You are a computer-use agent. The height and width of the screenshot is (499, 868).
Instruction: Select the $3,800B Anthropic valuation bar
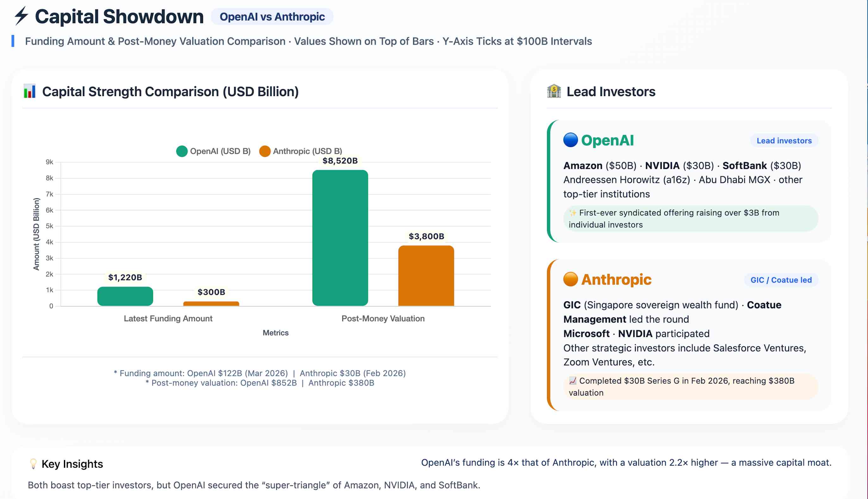tap(426, 275)
